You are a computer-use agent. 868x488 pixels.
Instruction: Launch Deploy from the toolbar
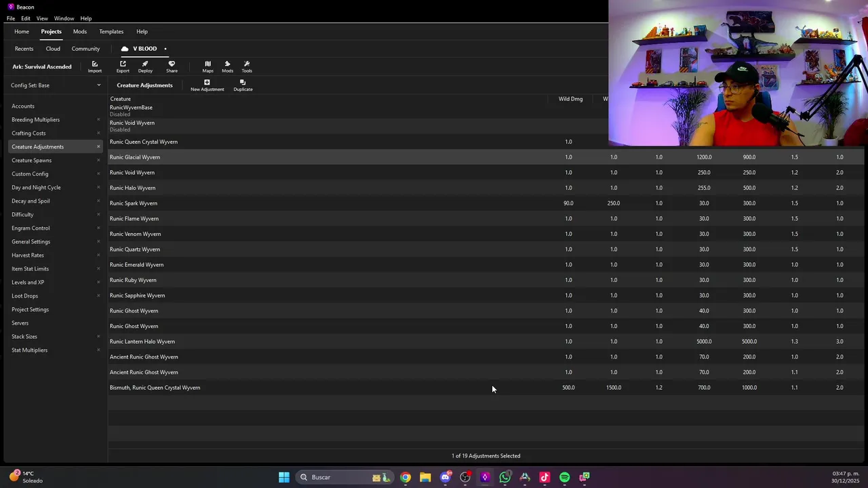pyautogui.click(x=145, y=66)
